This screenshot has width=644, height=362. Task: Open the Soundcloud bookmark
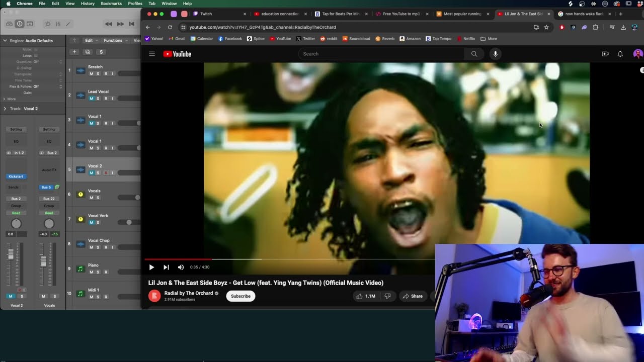point(356,38)
